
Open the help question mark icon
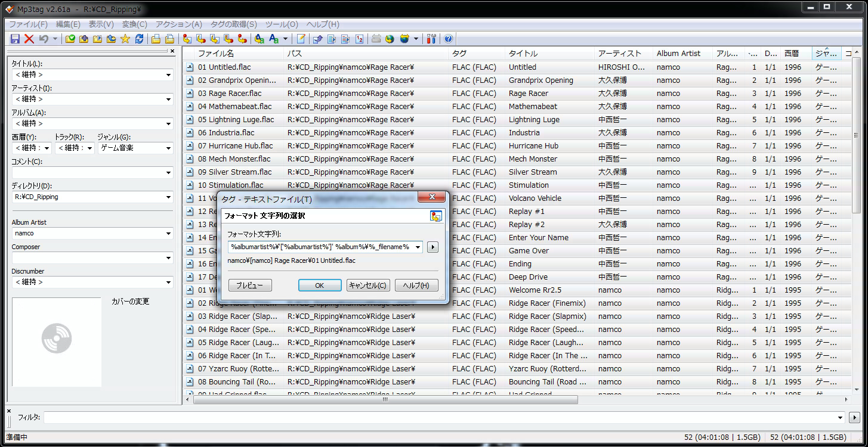coord(448,39)
